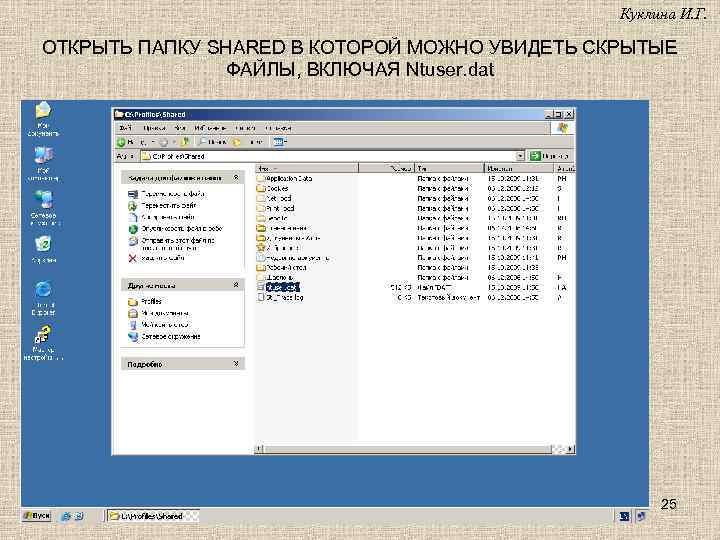
Task: Open the Справка menu
Action: pos(278,128)
